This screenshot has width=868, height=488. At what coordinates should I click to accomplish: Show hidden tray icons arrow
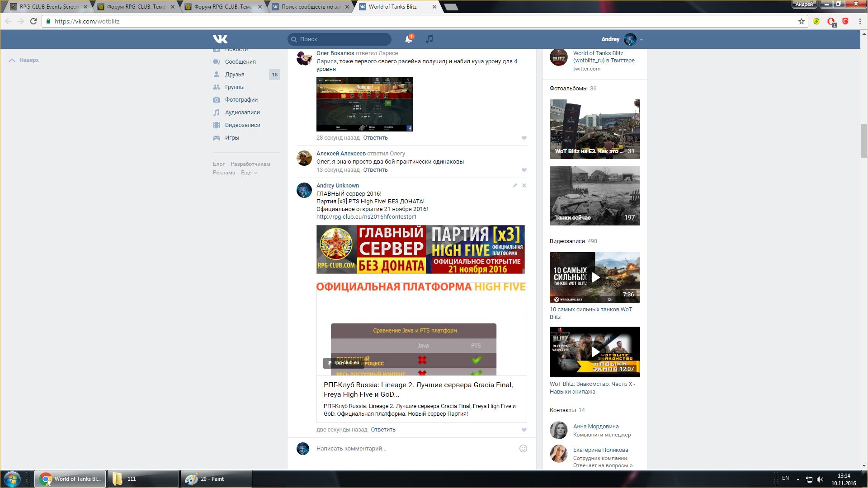point(798,479)
